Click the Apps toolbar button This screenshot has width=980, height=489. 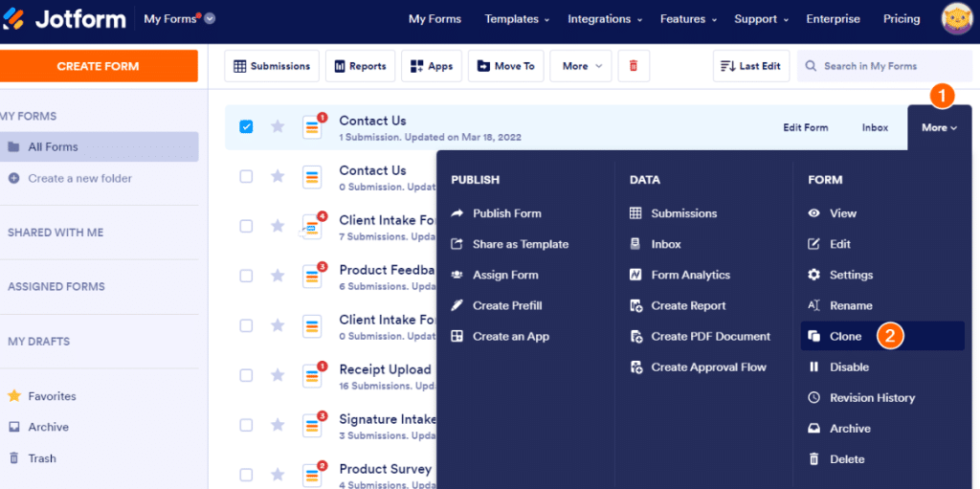pos(432,66)
